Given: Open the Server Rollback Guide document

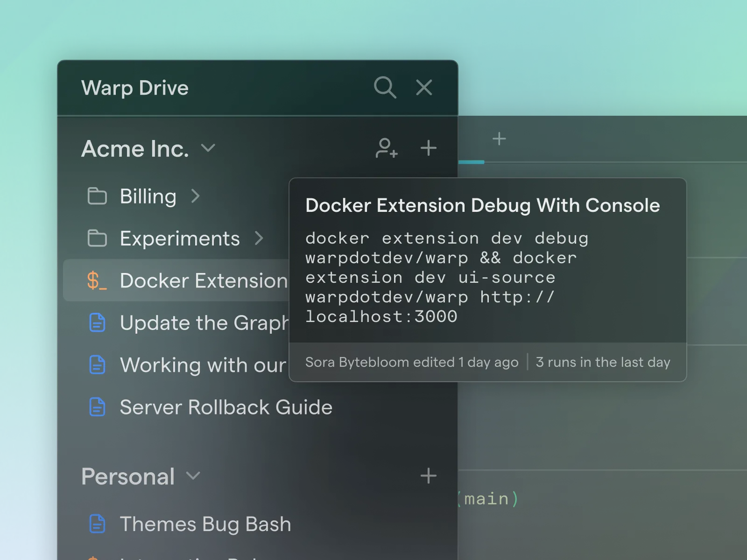Looking at the screenshot, I should pyautogui.click(x=226, y=407).
